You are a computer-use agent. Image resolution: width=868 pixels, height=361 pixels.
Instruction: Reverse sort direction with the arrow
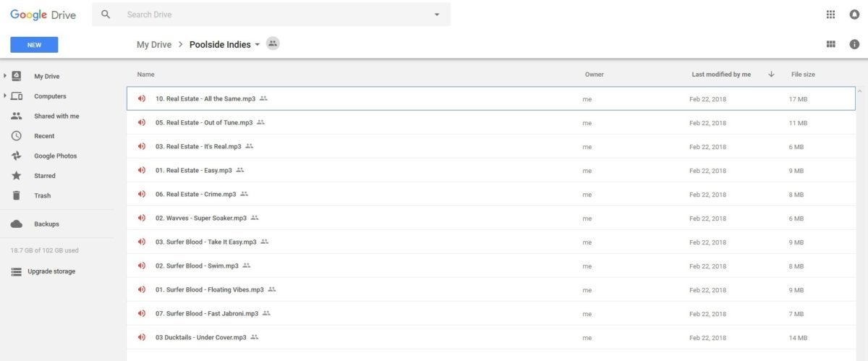pos(771,74)
